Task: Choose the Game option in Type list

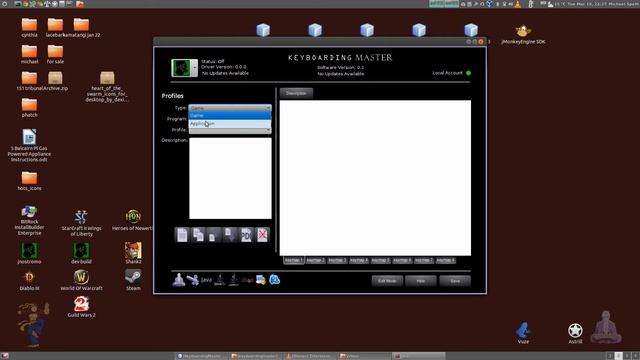Action: coord(230,116)
